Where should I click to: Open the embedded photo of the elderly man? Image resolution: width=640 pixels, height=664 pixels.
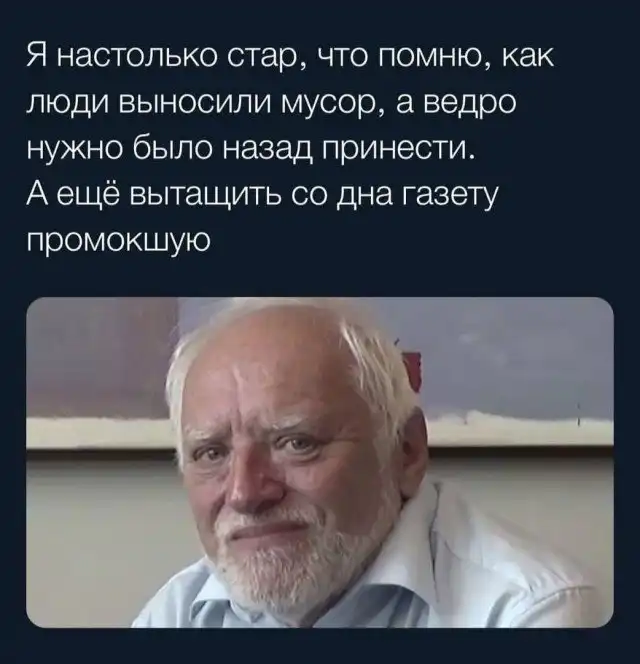click(320, 462)
